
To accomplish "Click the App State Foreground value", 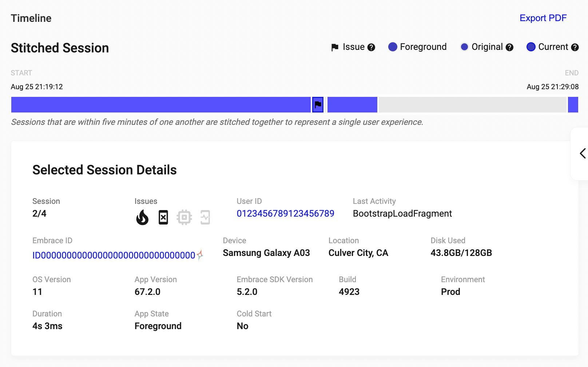I will (158, 326).
